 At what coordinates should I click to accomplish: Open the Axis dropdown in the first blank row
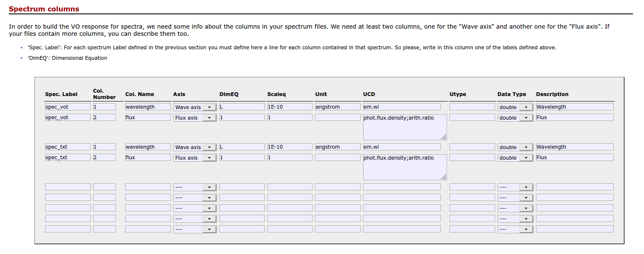click(195, 187)
